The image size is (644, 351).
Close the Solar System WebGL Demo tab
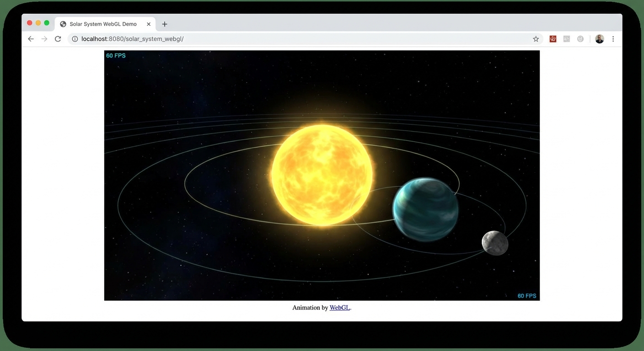pos(149,24)
